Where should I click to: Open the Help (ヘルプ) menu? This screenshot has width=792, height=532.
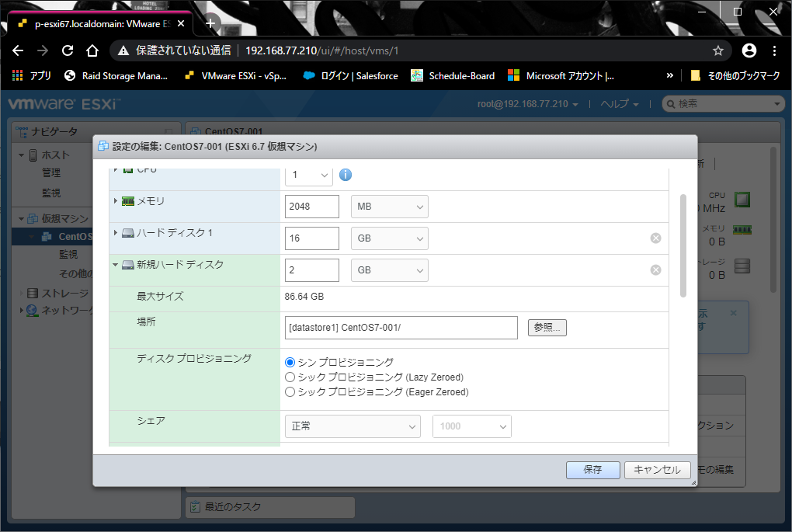[x=620, y=104]
